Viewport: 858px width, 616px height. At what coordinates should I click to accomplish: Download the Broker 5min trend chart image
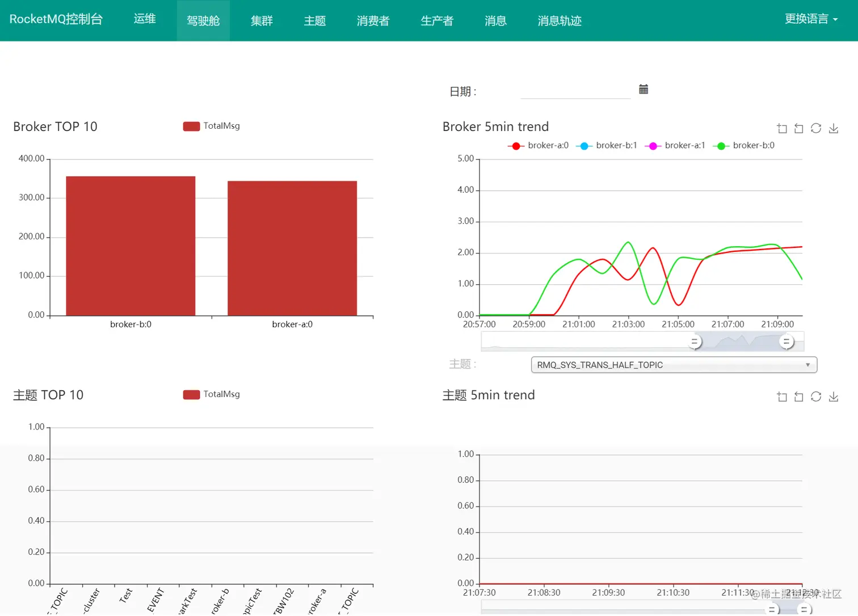pos(833,128)
